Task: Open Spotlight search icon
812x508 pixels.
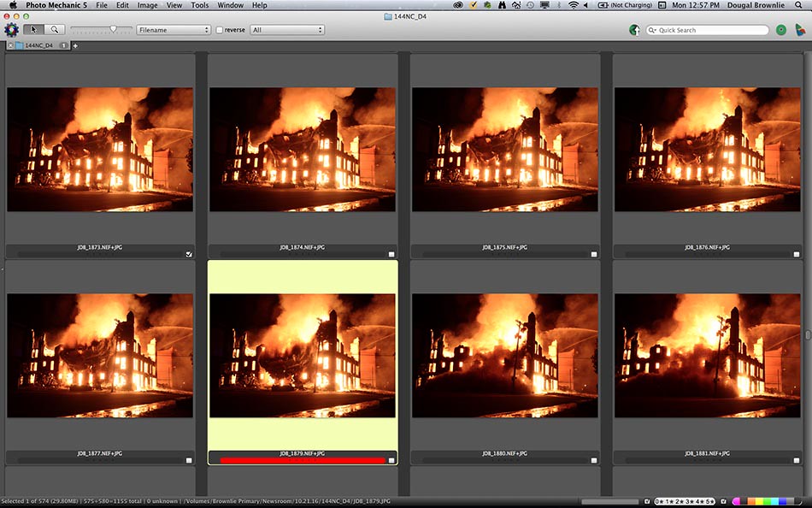Action: pyautogui.click(x=798, y=5)
